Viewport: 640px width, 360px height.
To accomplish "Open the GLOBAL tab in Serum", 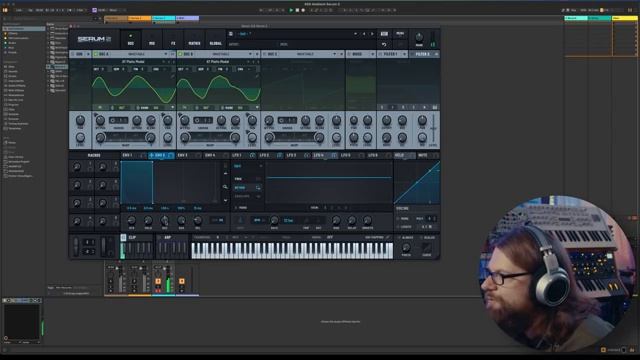I will (x=216, y=39).
